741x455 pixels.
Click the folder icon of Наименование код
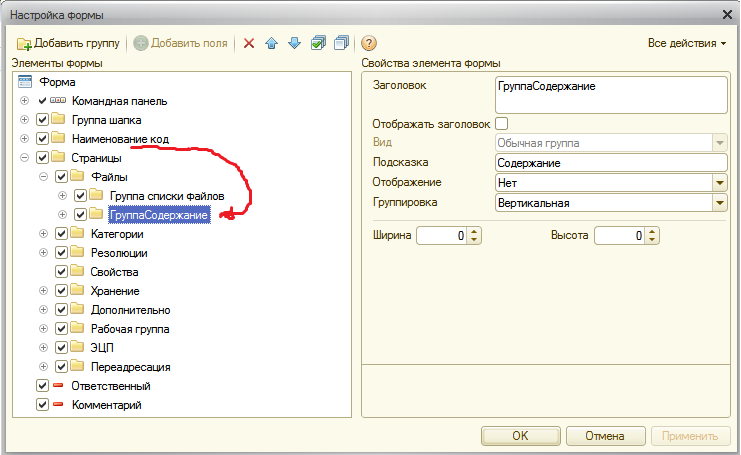tap(58, 137)
